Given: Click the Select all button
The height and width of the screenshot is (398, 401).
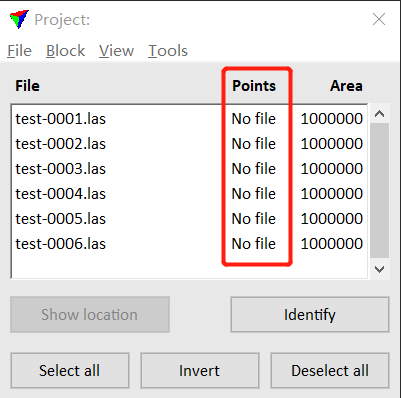Looking at the screenshot, I should point(70,371).
